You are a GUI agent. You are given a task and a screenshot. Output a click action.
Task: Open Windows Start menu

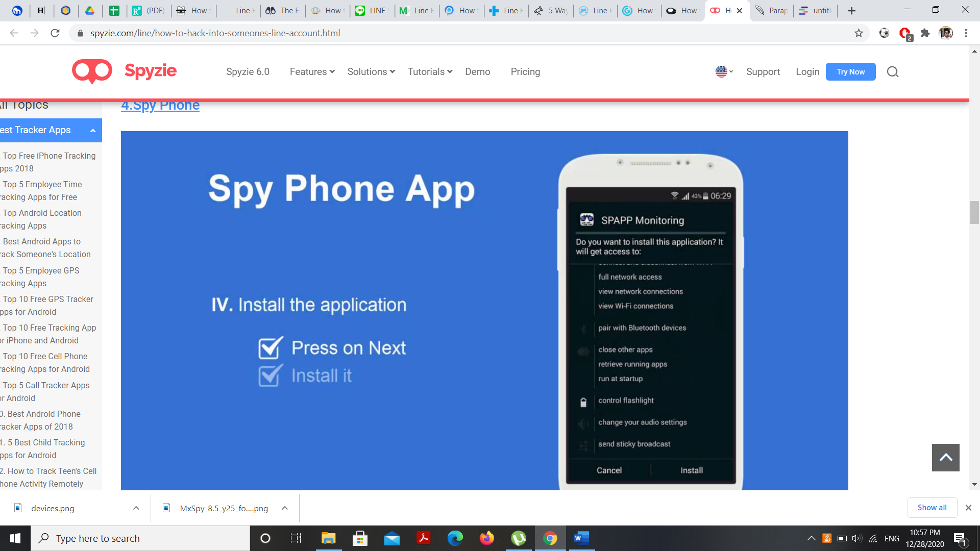click(x=15, y=538)
